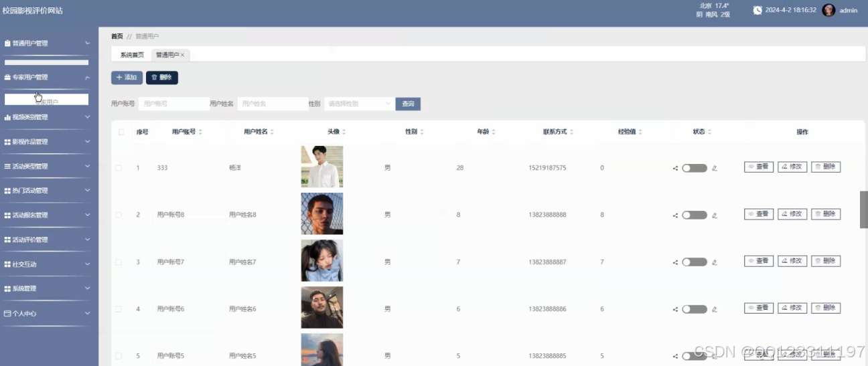Expand 热门活动管理 sidebar menu
The width and height of the screenshot is (868, 366).
pyautogui.click(x=47, y=191)
